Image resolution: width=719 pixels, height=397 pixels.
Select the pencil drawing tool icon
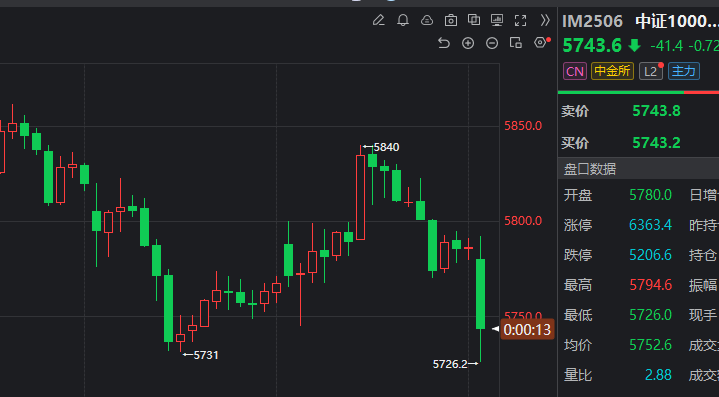(378, 20)
